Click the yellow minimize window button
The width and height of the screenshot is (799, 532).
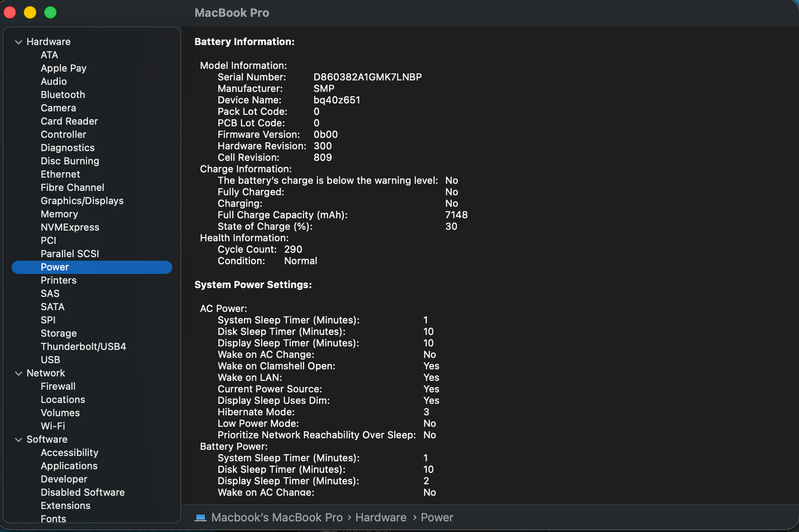30,12
